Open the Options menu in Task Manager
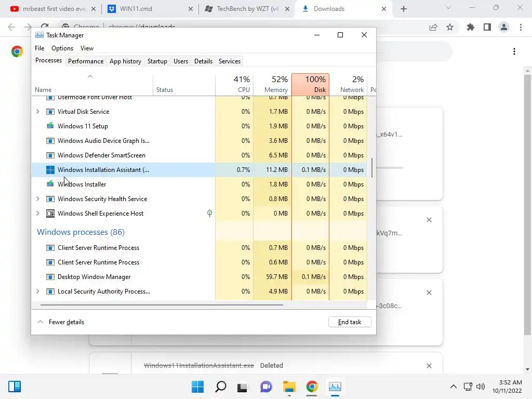This screenshot has height=399, width=532. tap(62, 48)
